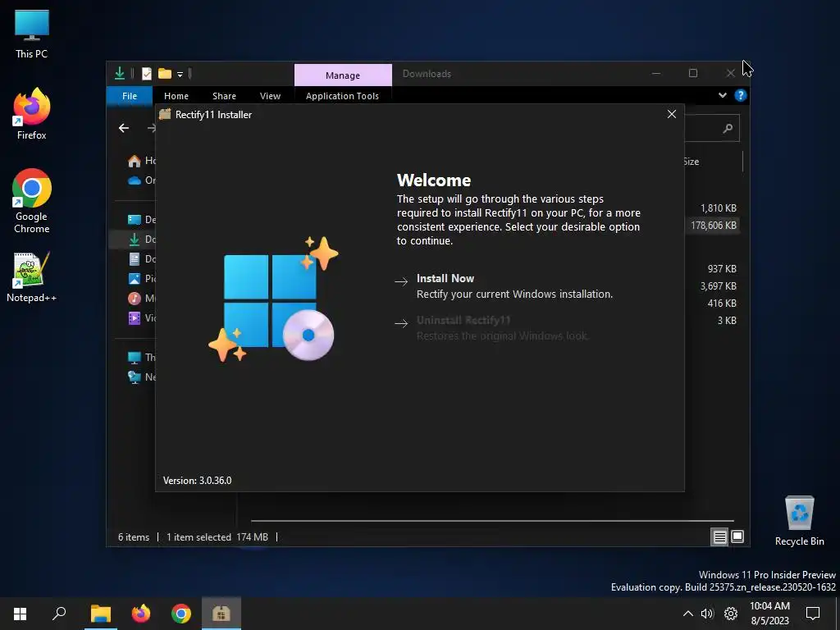840x630 pixels.
Task: Click Rectify11 installer taskbar icon
Action: point(221,614)
